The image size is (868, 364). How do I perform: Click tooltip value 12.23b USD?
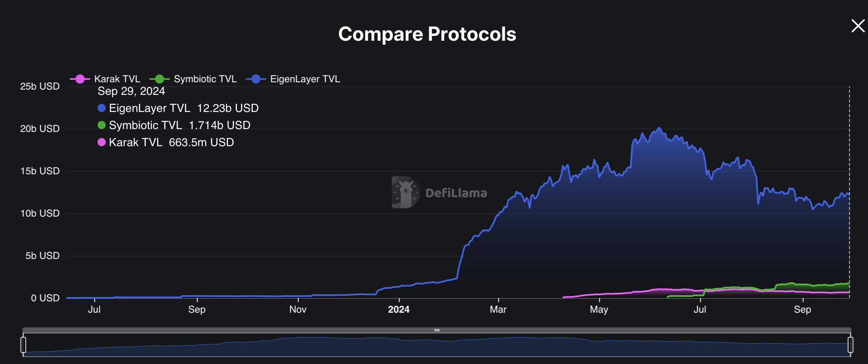click(x=228, y=108)
